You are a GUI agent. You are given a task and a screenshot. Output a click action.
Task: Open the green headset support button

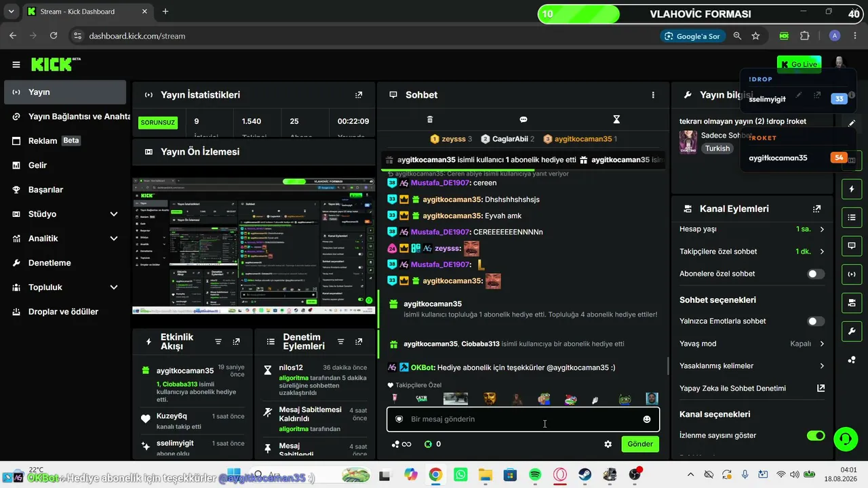[845, 439]
